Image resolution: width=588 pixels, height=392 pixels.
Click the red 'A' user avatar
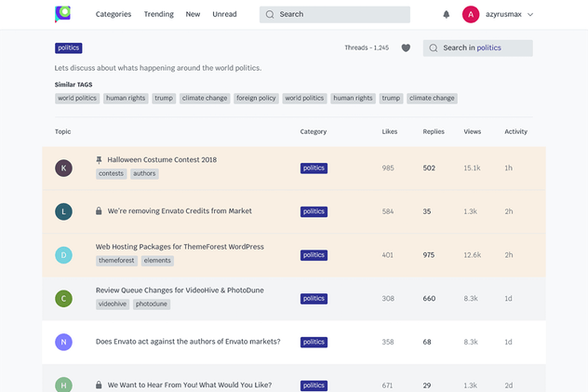coord(471,14)
